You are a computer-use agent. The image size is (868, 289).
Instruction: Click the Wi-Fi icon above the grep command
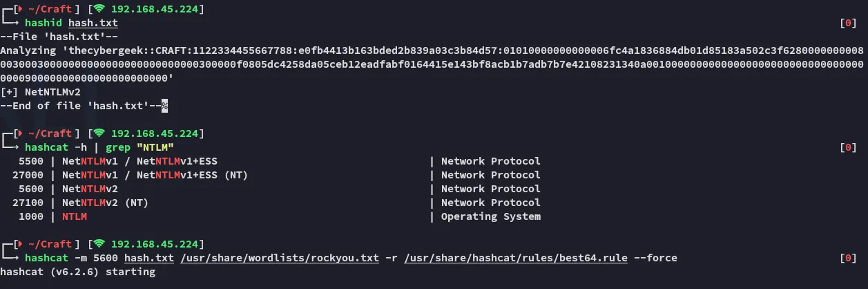[99, 133]
